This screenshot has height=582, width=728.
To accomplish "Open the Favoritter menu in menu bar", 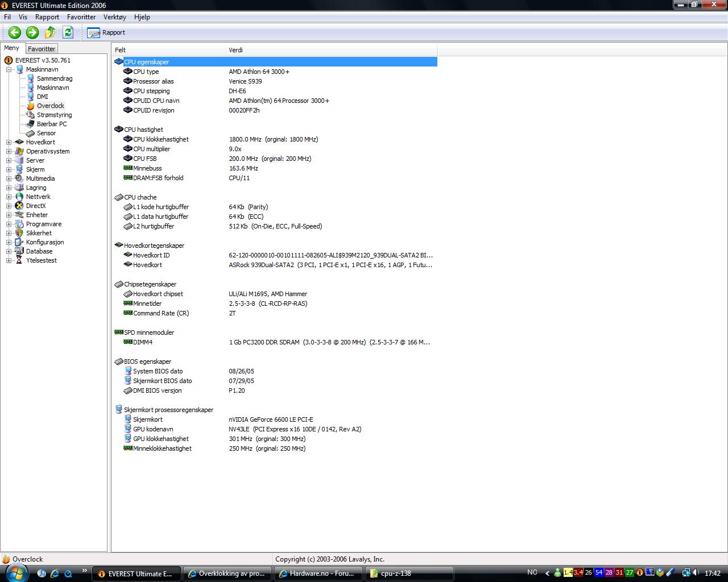I will pos(81,17).
